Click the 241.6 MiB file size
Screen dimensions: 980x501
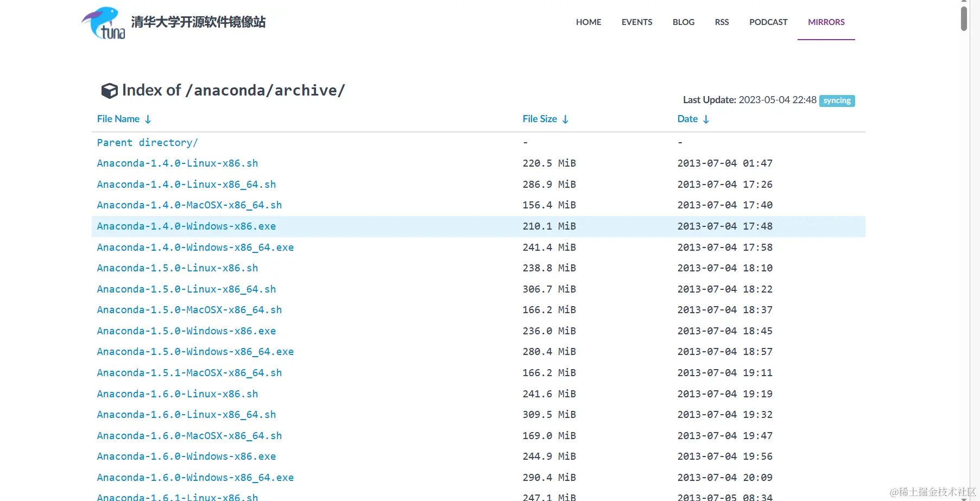coord(549,394)
